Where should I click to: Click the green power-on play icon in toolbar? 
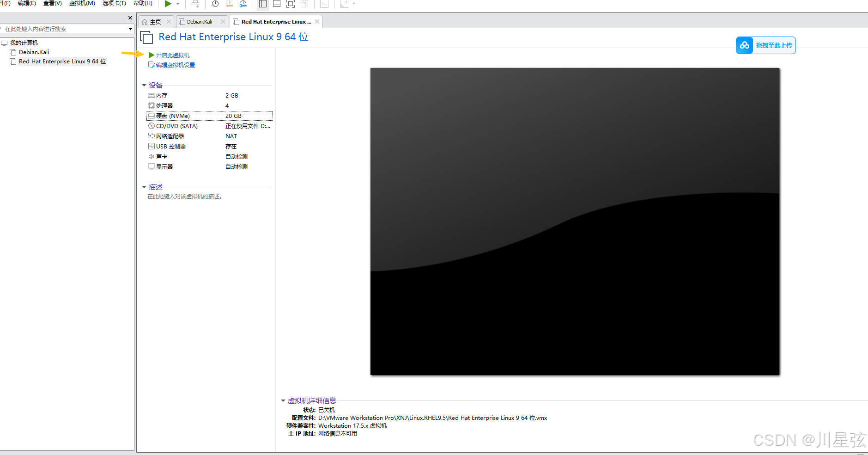(168, 4)
